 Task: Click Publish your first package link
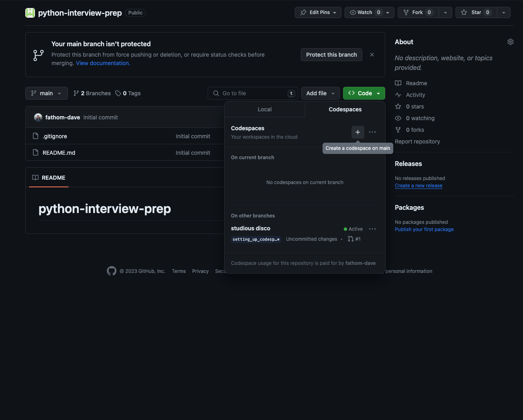(x=424, y=229)
